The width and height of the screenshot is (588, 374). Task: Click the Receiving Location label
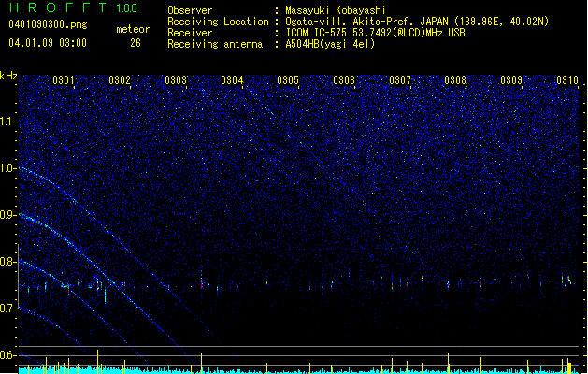point(218,22)
